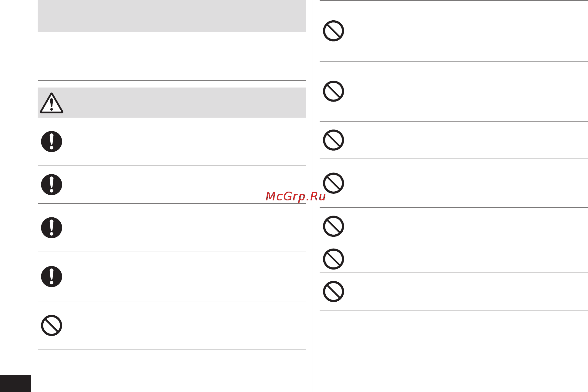Click the third prohibition icon in right column
This screenshot has height=392, width=588.
pos(334,140)
